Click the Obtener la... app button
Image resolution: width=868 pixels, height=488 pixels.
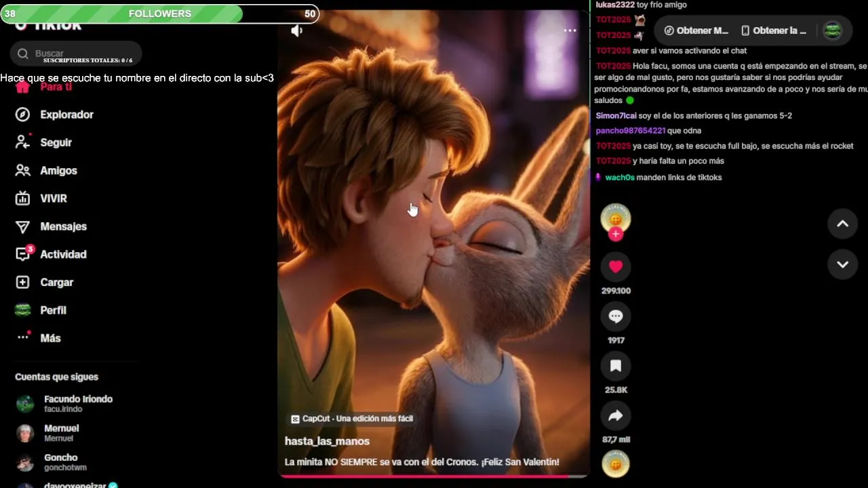[774, 30]
